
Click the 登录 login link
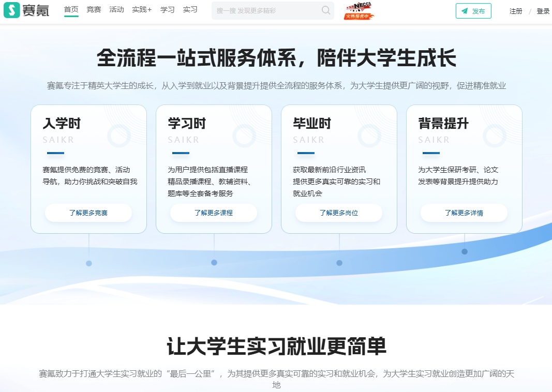point(543,11)
